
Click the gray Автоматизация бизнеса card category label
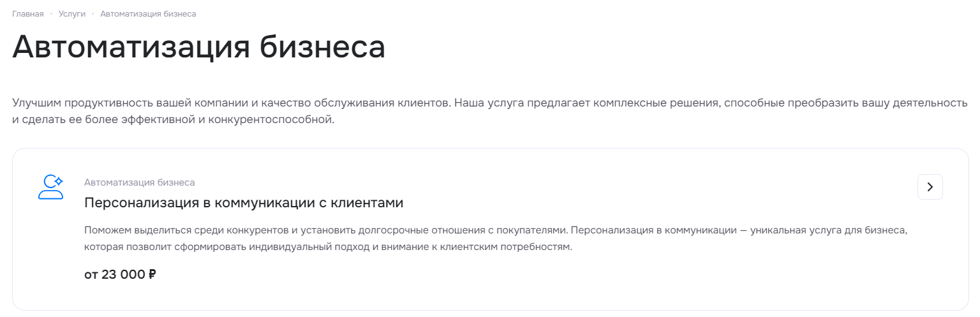click(x=140, y=182)
